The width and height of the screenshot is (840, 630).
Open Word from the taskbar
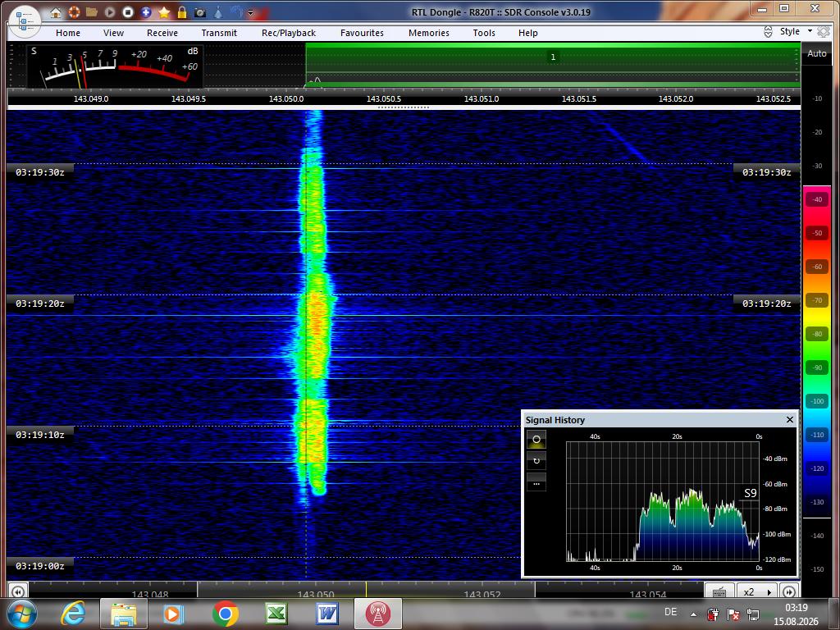coord(326,614)
